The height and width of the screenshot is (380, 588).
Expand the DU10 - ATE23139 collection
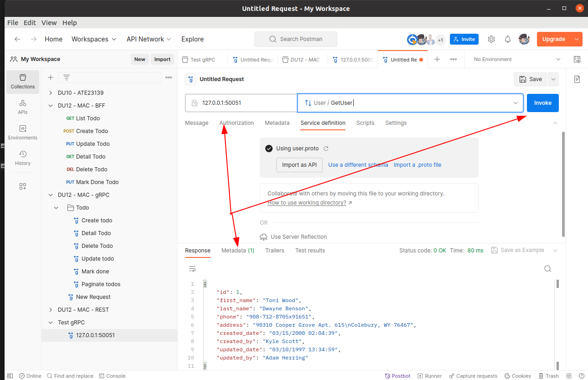click(51, 93)
